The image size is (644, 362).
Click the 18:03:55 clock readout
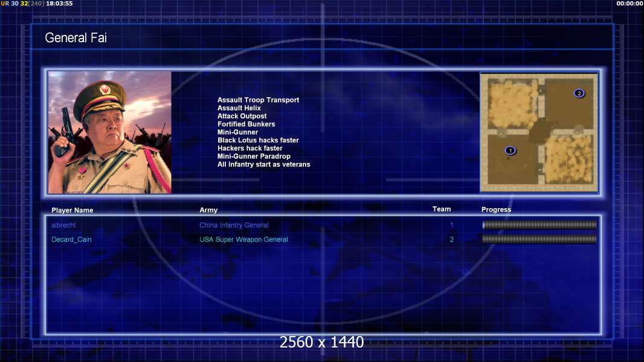(x=60, y=3)
